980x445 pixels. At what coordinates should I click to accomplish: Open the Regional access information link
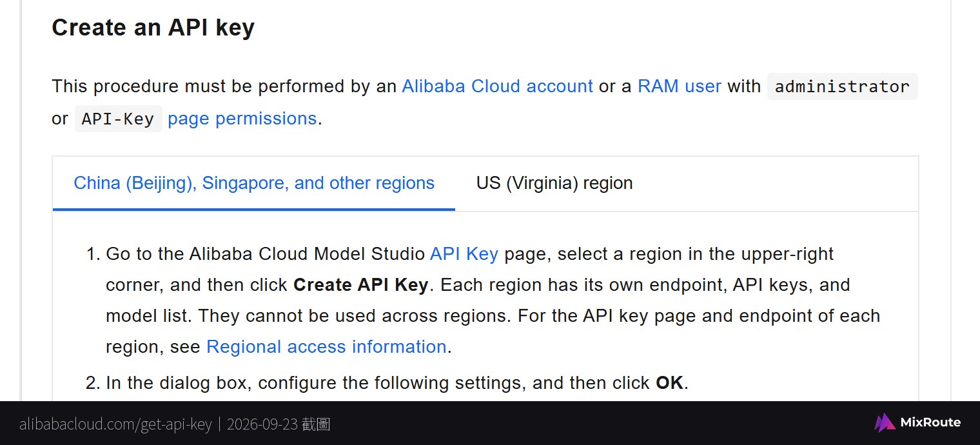pyautogui.click(x=326, y=347)
